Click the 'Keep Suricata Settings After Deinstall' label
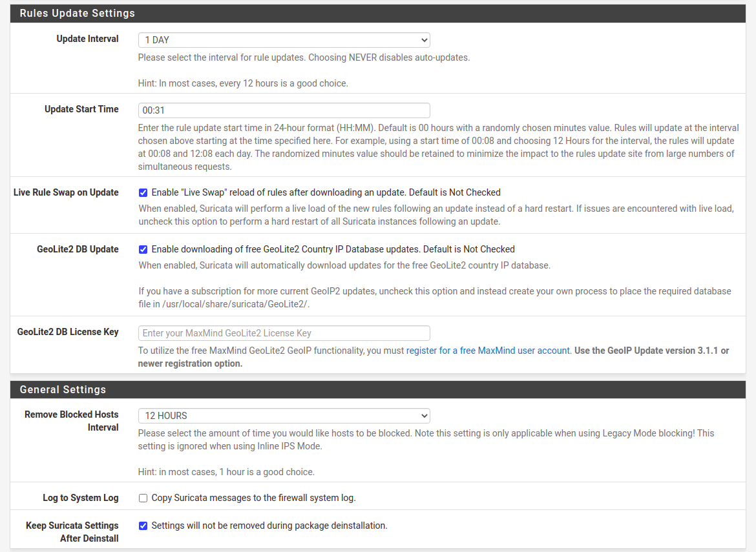Image resolution: width=756 pixels, height=552 pixels. tap(72, 532)
